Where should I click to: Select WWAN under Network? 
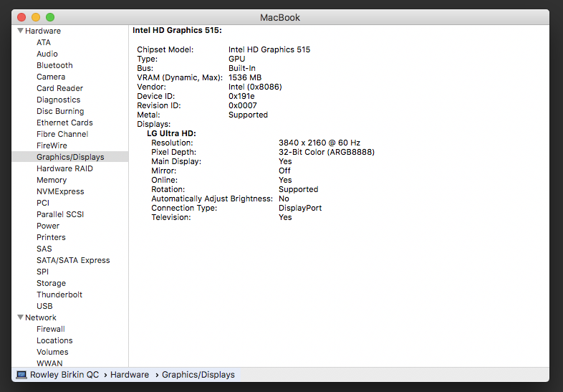click(x=49, y=363)
